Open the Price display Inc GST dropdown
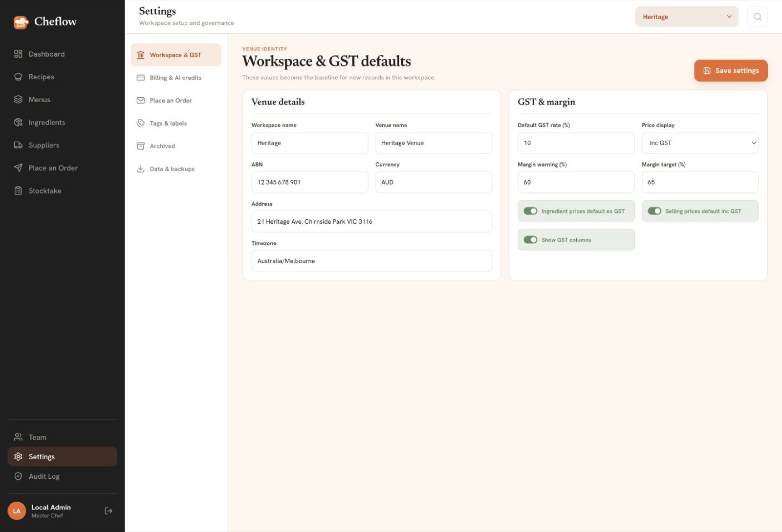Image resolution: width=782 pixels, height=532 pixels. [700, 143]
